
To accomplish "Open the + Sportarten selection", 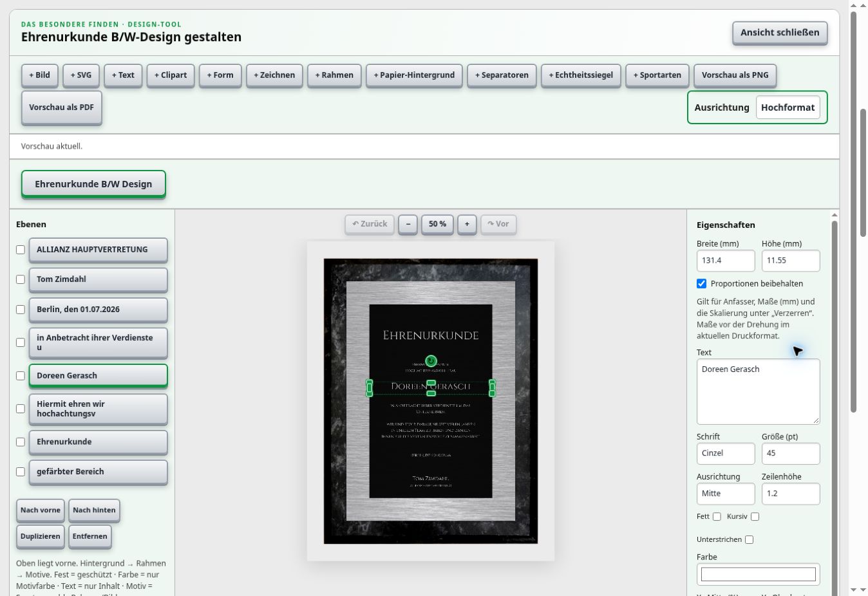I will point(657,75).
